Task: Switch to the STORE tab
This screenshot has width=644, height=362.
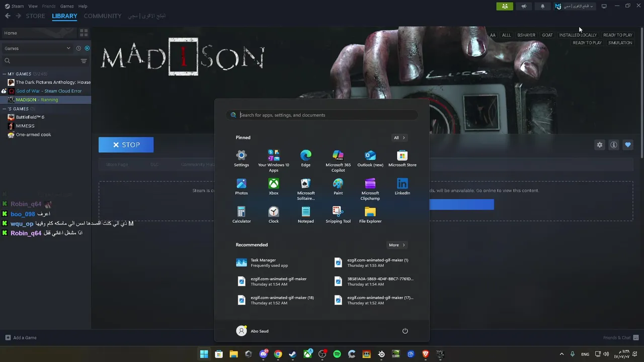Action: 36,16
